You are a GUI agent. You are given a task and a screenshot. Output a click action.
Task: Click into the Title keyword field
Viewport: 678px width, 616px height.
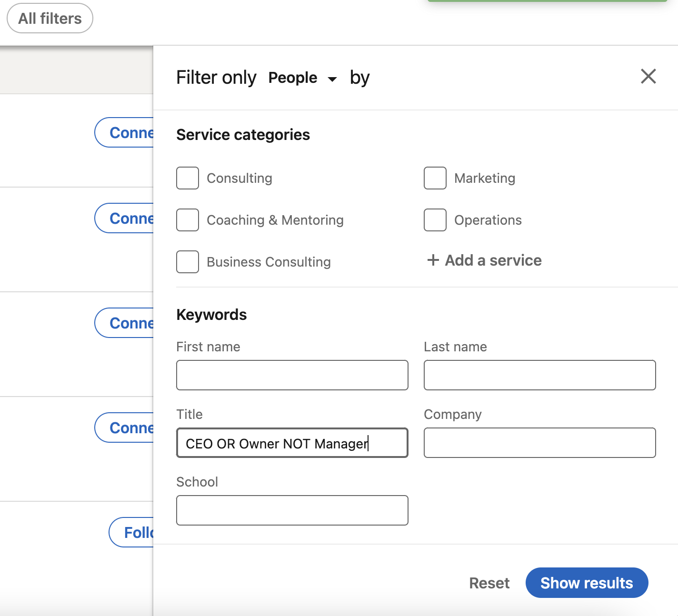(292, 443)
